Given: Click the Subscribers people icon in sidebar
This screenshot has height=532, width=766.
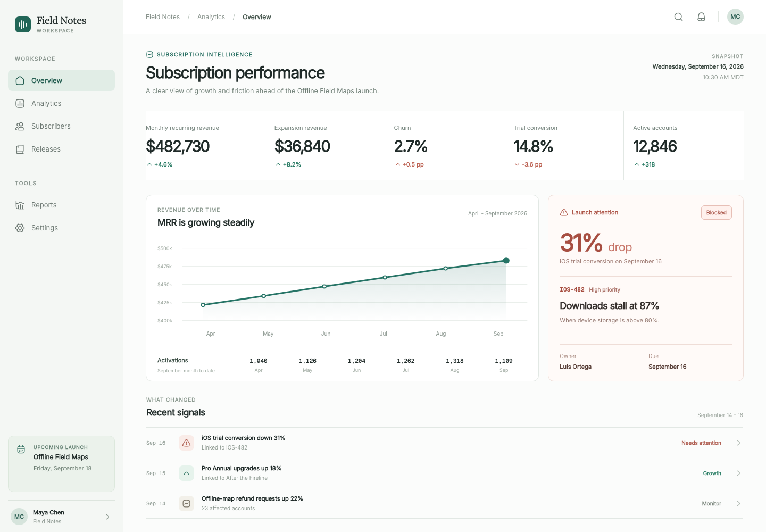Looking at the screenshot, I should [x=20, y=127].
